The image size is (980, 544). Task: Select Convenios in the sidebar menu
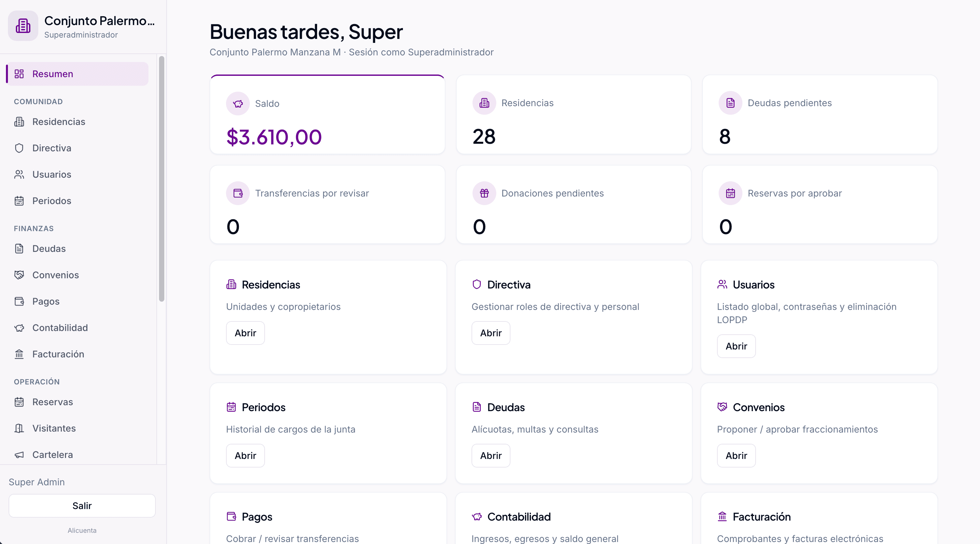[x=77, y=275]
